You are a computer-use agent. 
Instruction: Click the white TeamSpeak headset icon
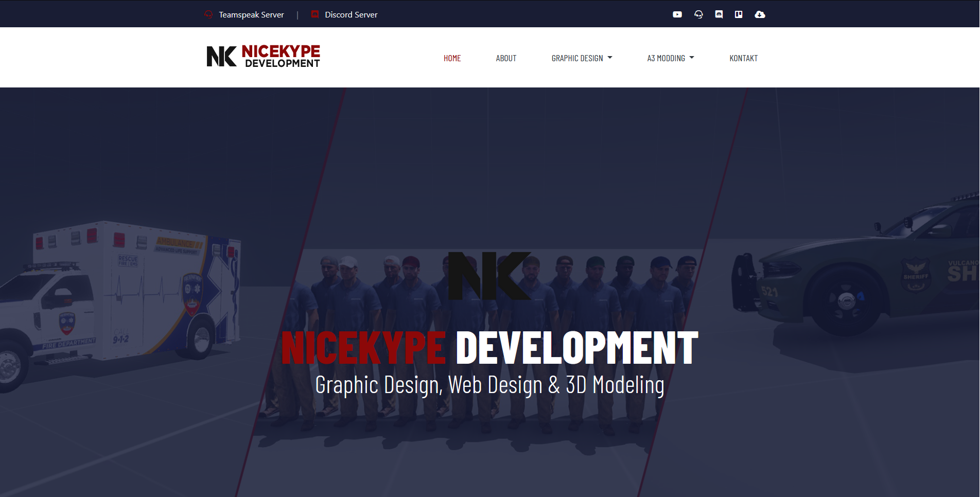[698, 14]
